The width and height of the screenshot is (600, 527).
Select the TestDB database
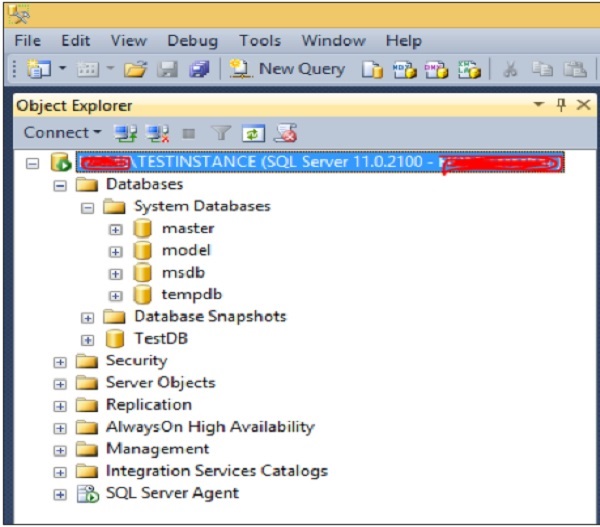pos(161,338)
